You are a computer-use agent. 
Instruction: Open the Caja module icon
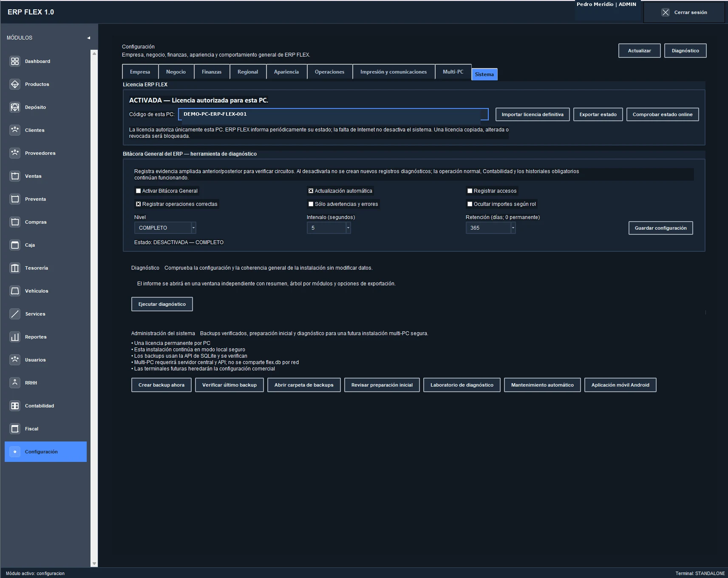pos(15,245)
